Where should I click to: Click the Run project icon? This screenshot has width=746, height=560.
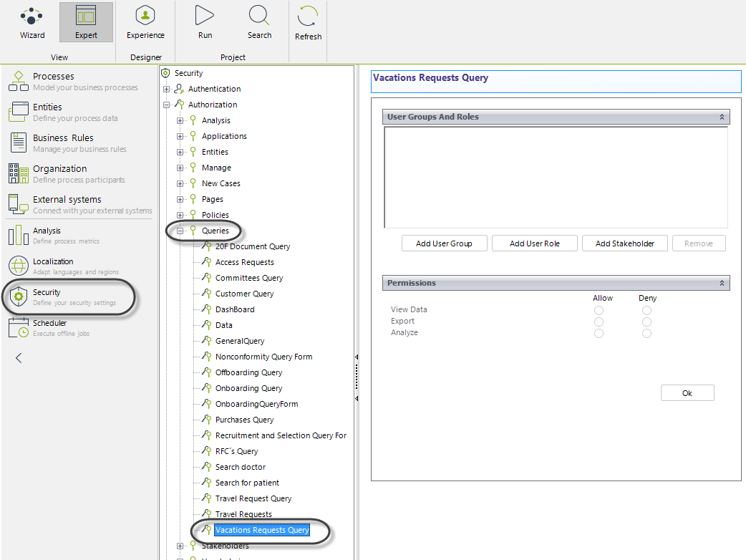(205, 22)
